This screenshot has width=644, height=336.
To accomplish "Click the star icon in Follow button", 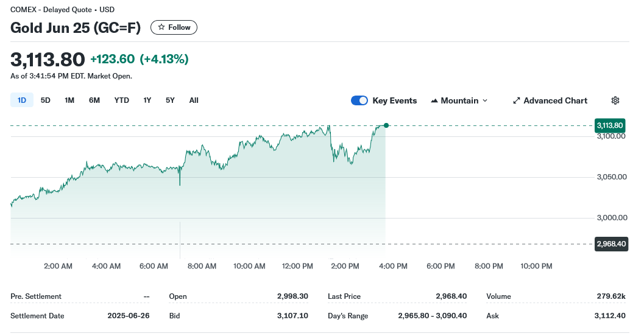I will pos(161,27).
